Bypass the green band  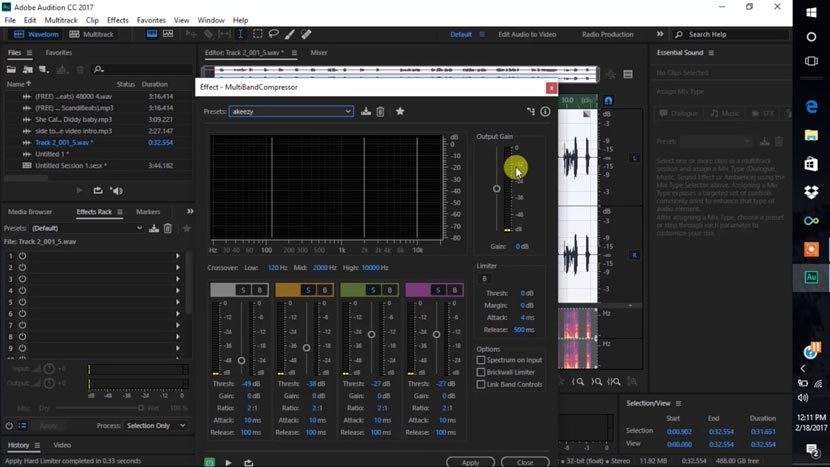tap(390, 290)
